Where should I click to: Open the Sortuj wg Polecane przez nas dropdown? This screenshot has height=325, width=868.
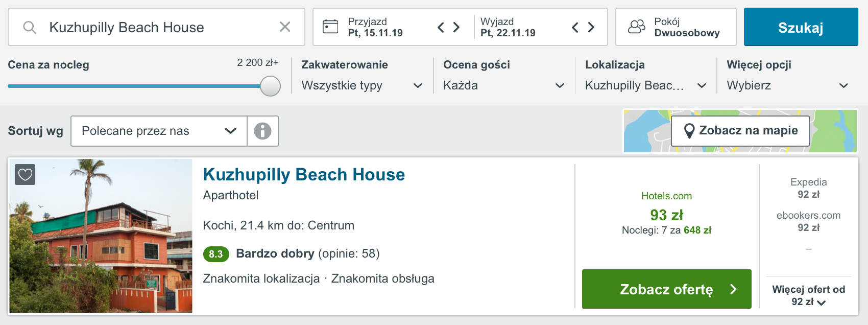(159, 131)
